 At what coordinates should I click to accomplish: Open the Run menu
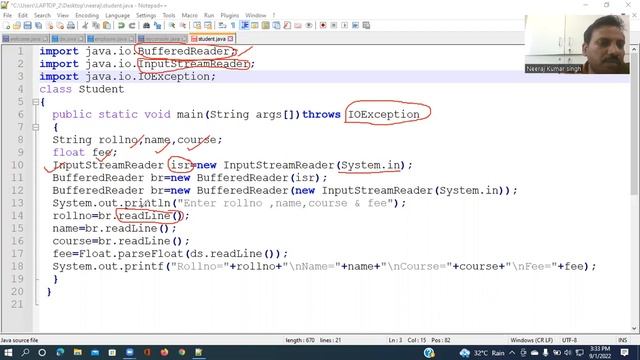point(209,15)
